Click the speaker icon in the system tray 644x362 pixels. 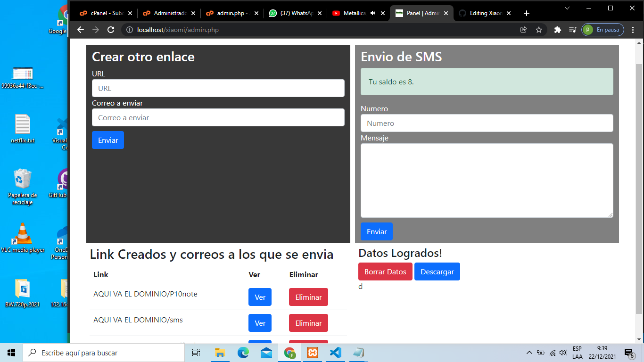pyautogui.click(x=564, y=352)
